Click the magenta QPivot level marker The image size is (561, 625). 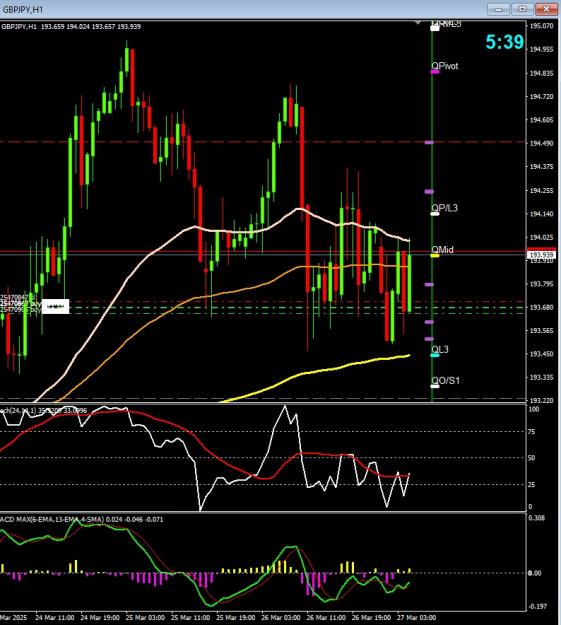[435, 72]
